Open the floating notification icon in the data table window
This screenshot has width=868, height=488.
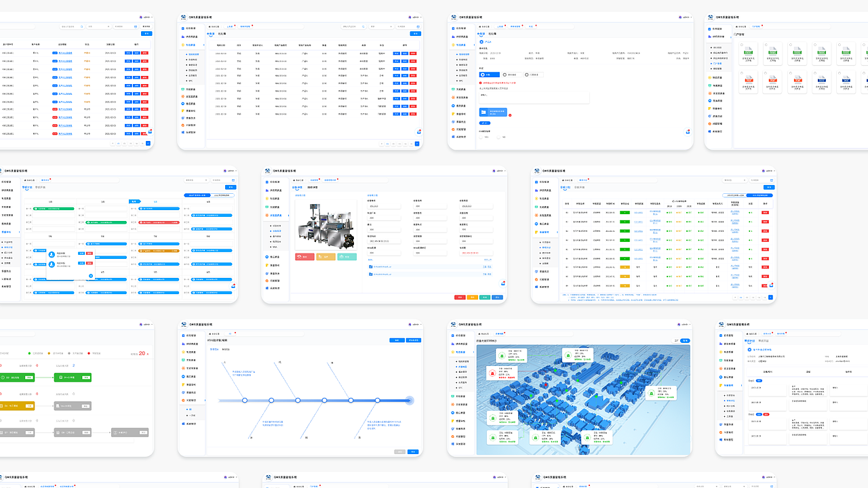(x=418, y=132)
